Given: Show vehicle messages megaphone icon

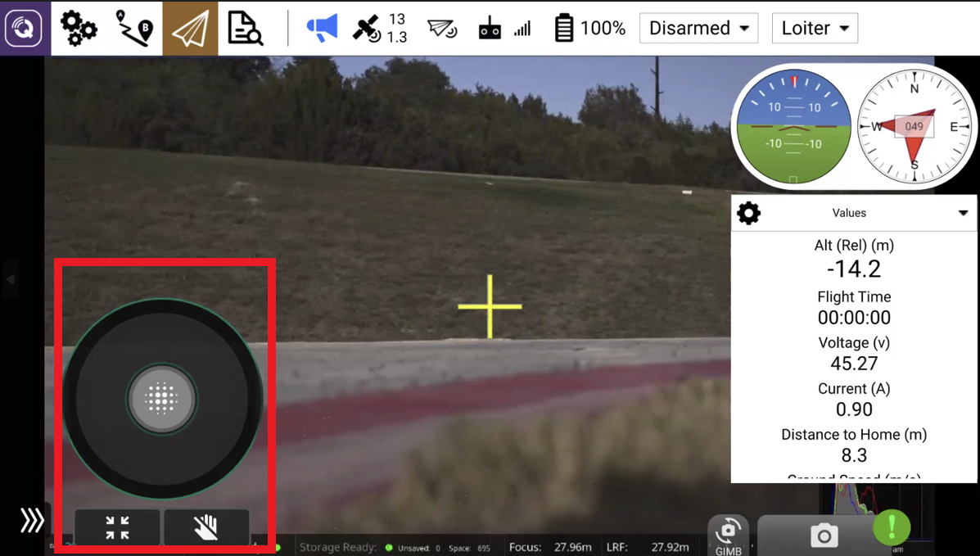Looking at the screenshot, I should coord(322,29).
